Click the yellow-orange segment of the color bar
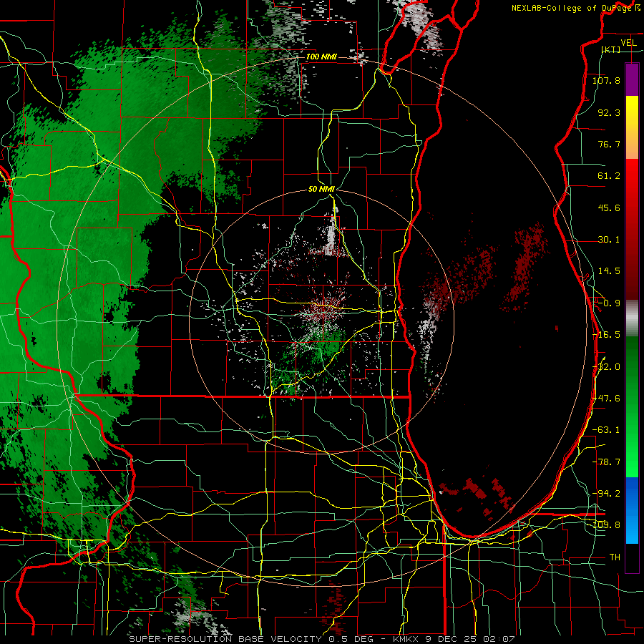 coord(632,127)
